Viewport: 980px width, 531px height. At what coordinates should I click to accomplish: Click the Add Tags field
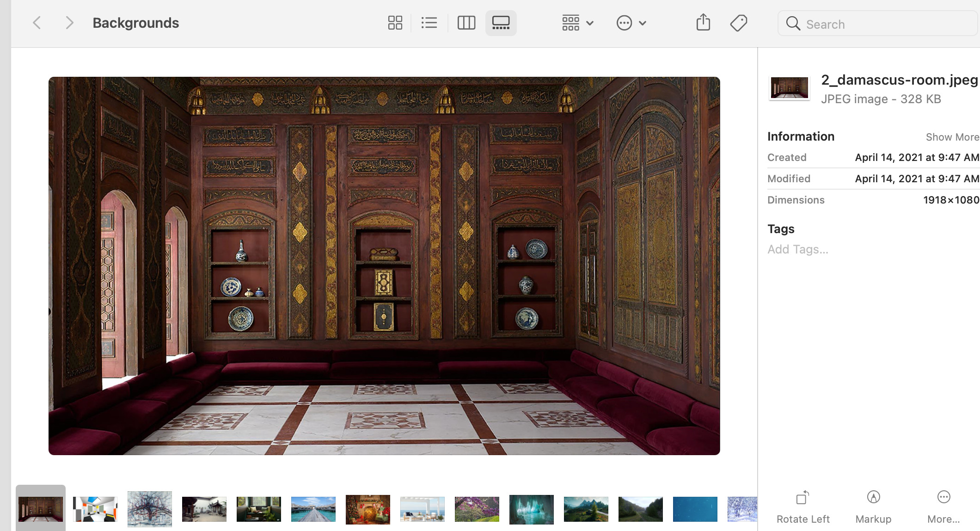[798, 249]
